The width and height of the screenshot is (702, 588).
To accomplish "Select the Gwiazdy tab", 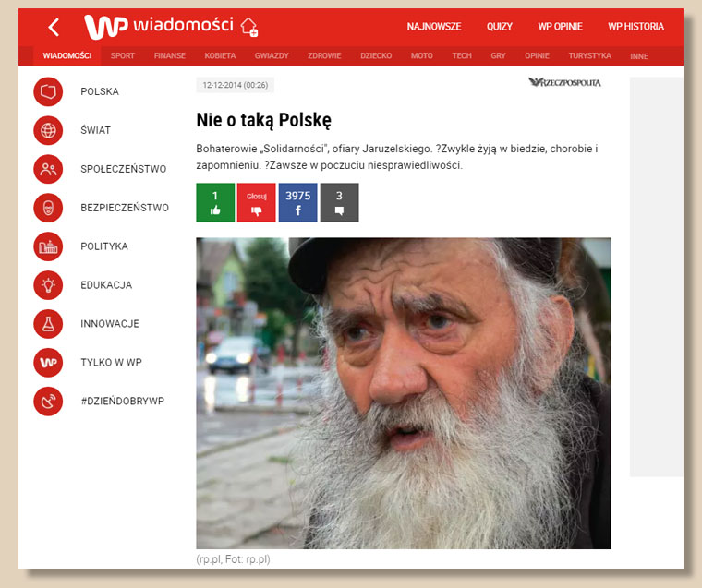I will pyautogui.click(x=272, y=56).
